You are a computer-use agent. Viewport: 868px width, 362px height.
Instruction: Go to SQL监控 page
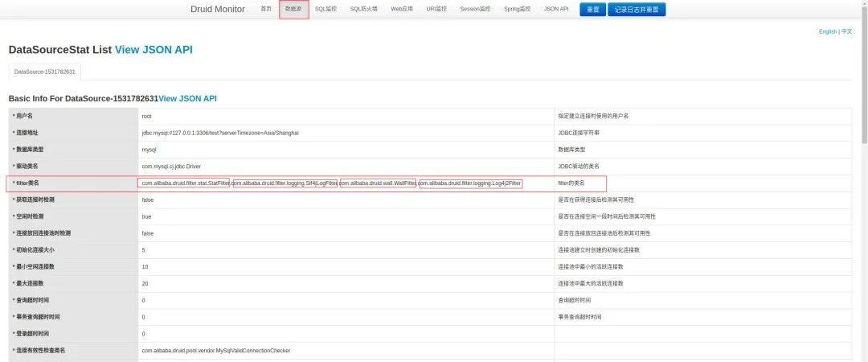point(325,10)
